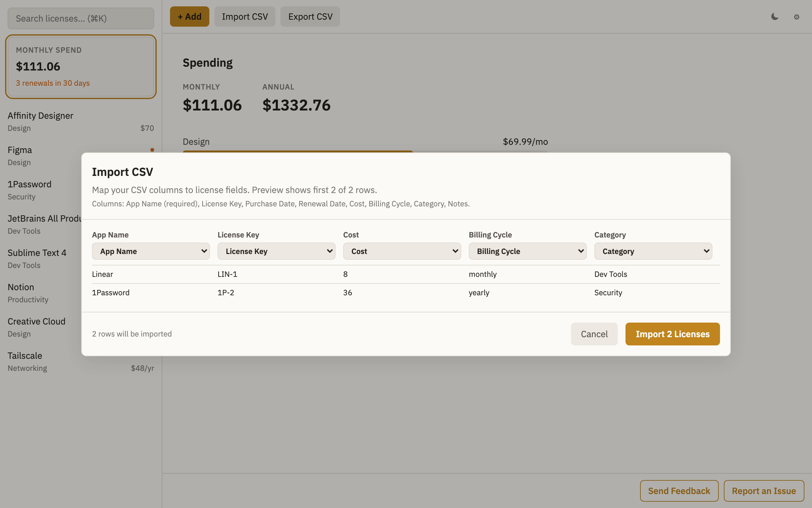Click the + Add button
This screenshot has width=812, height=508.
(x=190, y=17)
